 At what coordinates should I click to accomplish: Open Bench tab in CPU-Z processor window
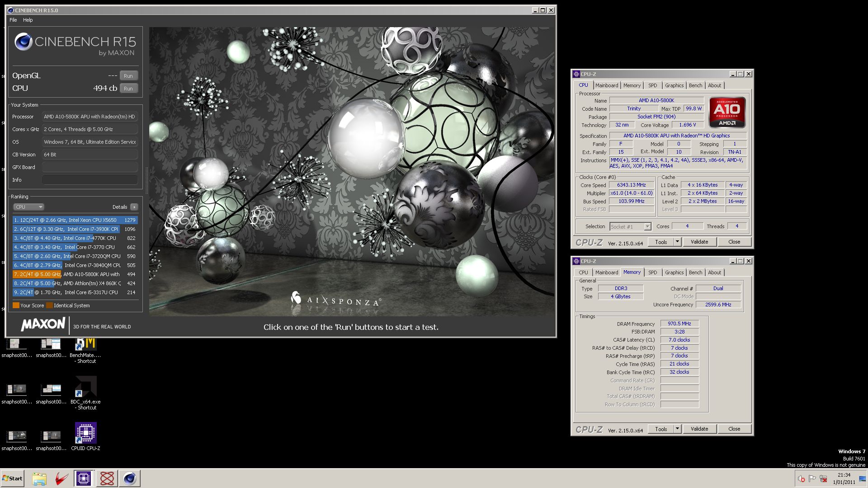(x=695, y=85)
